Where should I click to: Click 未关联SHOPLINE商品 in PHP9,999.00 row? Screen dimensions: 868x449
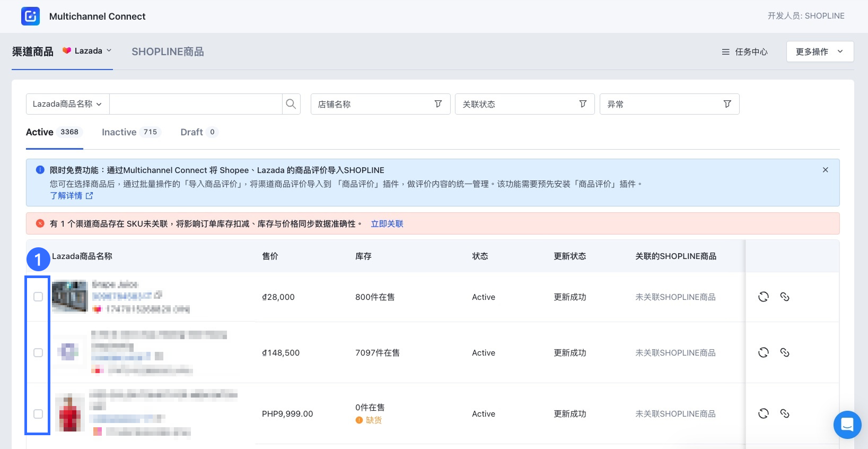pyautogui.click(x=676, y=414)
